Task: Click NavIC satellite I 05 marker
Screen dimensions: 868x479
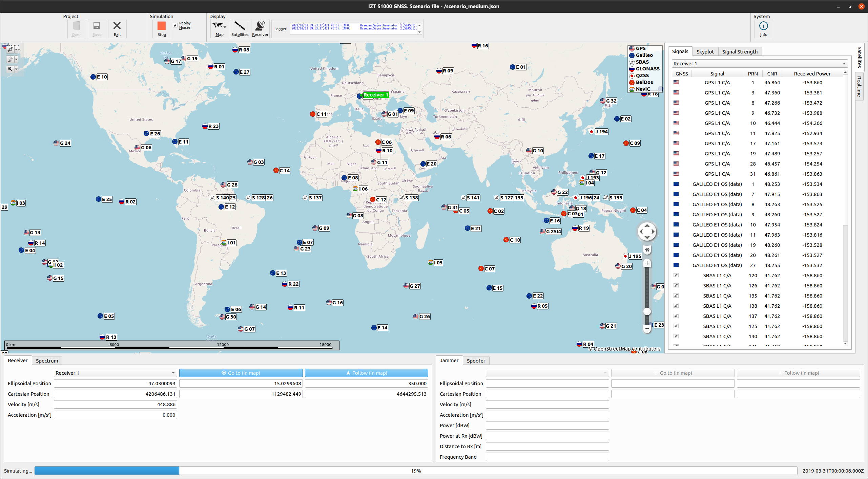Action: click(435, 263)
